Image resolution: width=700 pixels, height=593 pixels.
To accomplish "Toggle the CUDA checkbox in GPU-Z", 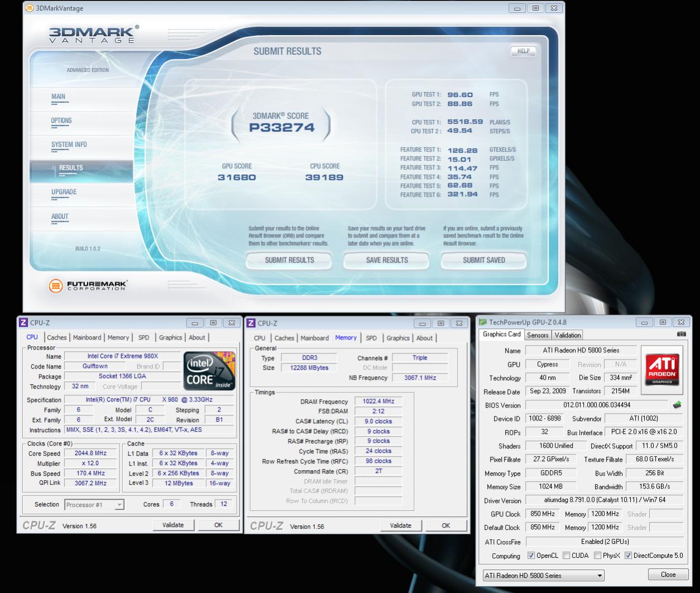I will [x=567, y=556].
